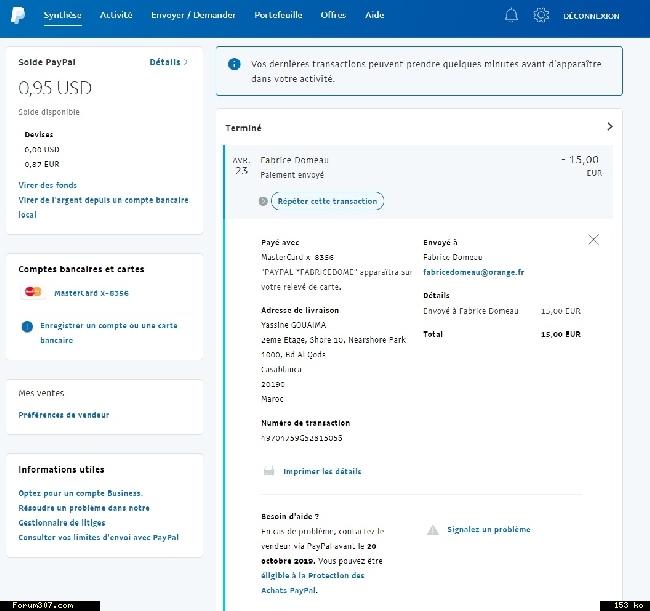Click Optez pour un compte Business link
Viewport: 650px width, 611px height.
point(80,493)
